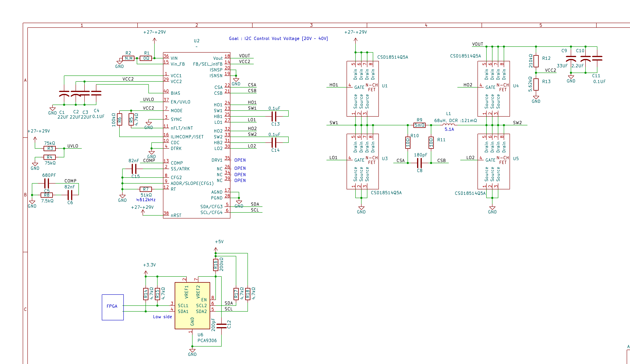
Task: Click the C8 180pF capacitor
Action: tap(419, 163)
